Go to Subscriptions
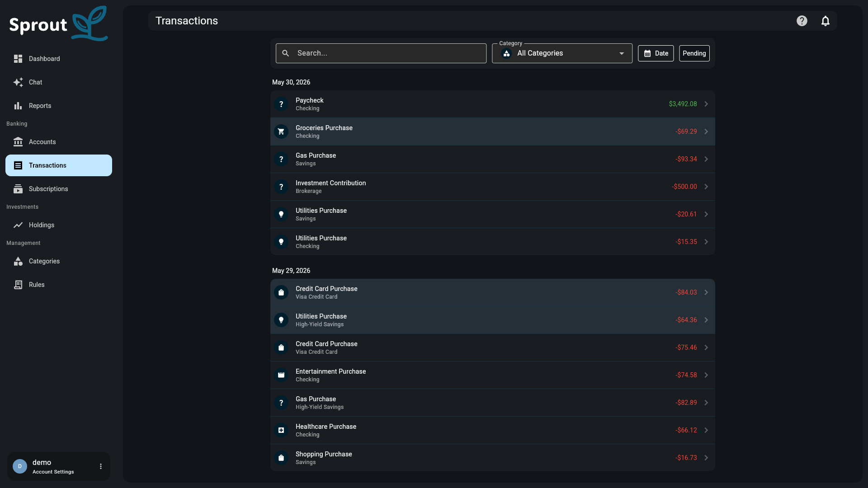Image resolution: width=868 pixels, height=488 pixels. 59,189
